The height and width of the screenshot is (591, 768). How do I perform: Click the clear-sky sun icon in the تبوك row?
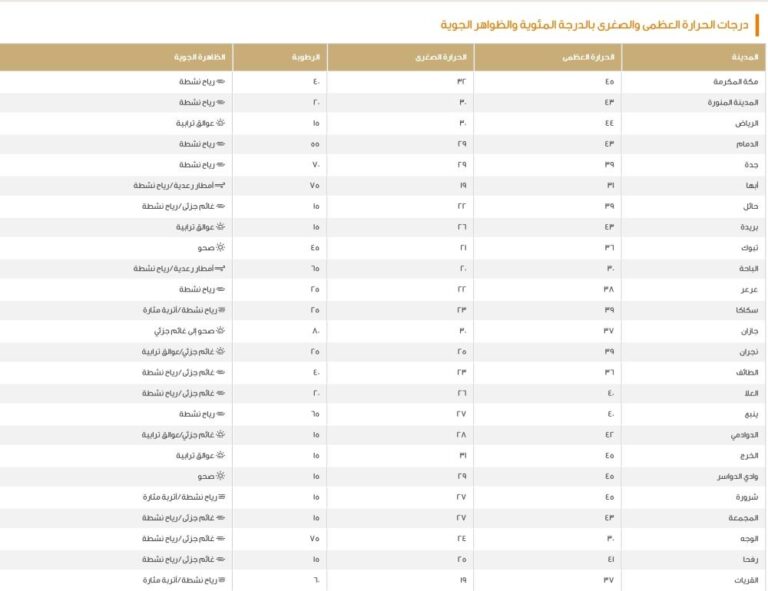220,247
